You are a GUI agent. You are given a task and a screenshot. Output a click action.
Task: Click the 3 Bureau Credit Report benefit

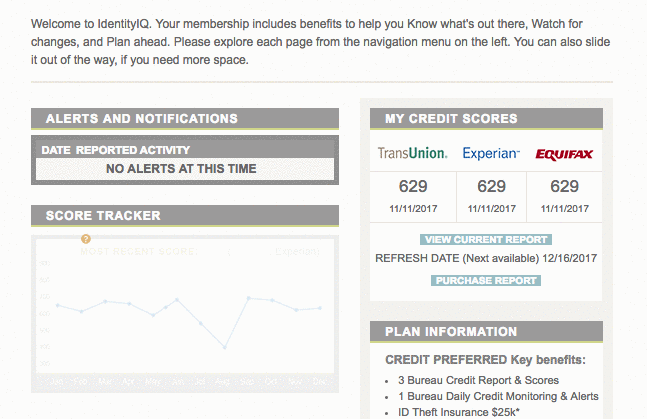tap(478, 380)
